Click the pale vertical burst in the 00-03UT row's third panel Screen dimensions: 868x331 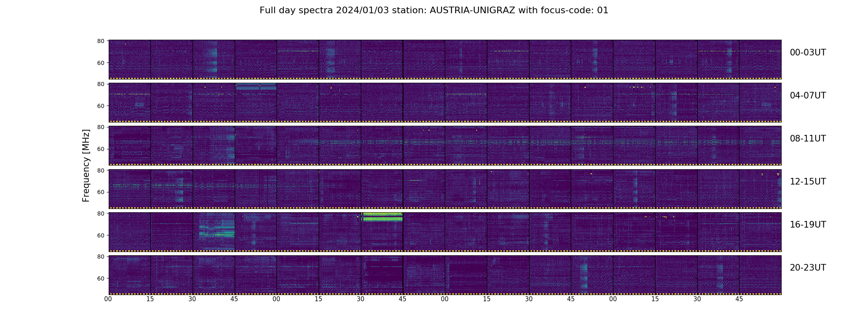click(212, 60)
